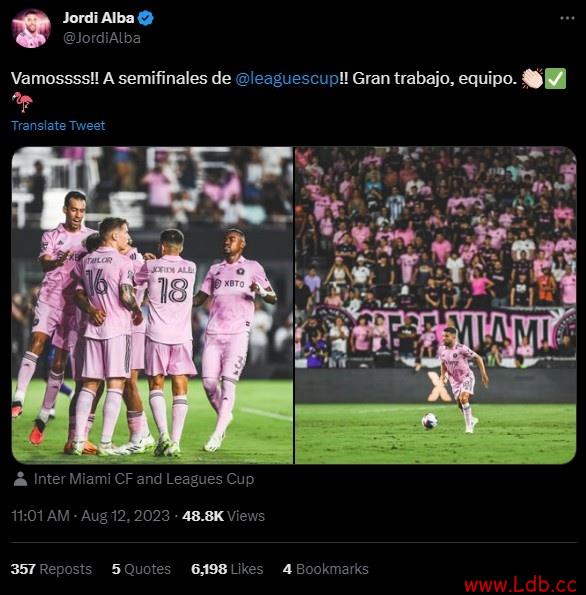Click the Jordi Alba display name
Screen dimensions: 586x595
point(98,18)
